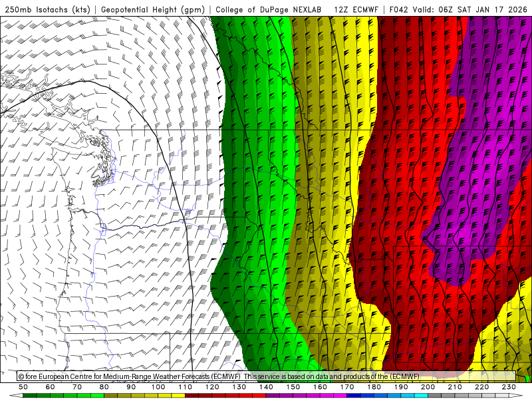The image size is (532, 399).
Task: Select the bright red swatch just before 140
Action: [259, 395]
